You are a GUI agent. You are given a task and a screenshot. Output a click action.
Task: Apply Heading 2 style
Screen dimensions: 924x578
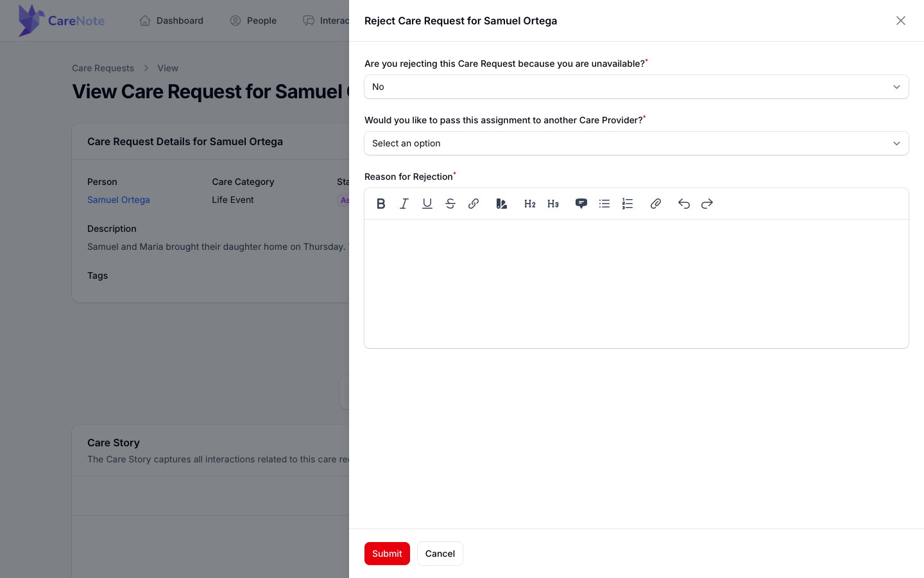pos(530,204)
